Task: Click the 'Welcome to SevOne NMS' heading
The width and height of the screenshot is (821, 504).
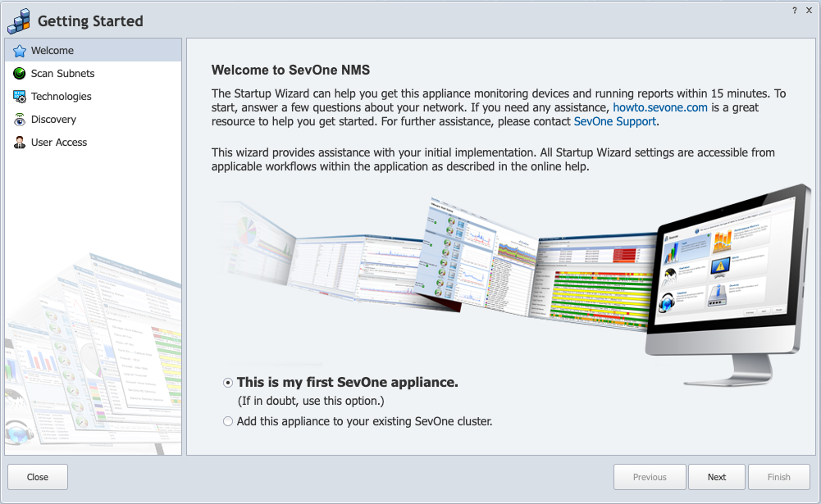Action: 290,70
